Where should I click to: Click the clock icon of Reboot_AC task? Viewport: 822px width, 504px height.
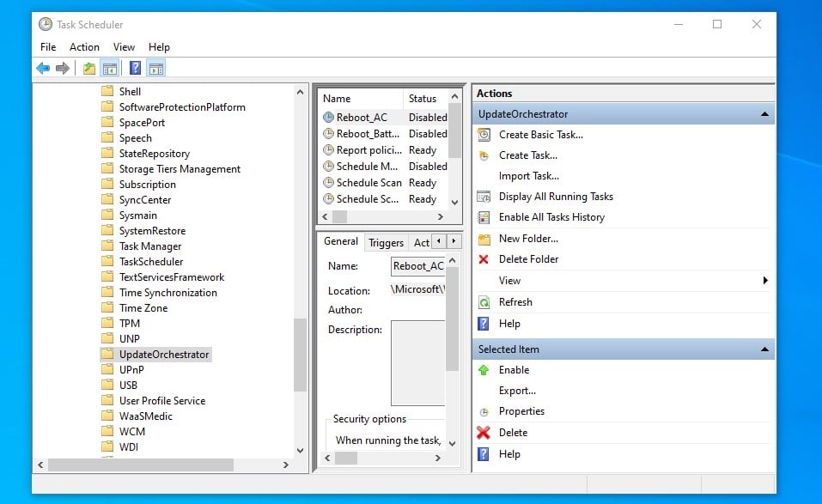(328, 118)
